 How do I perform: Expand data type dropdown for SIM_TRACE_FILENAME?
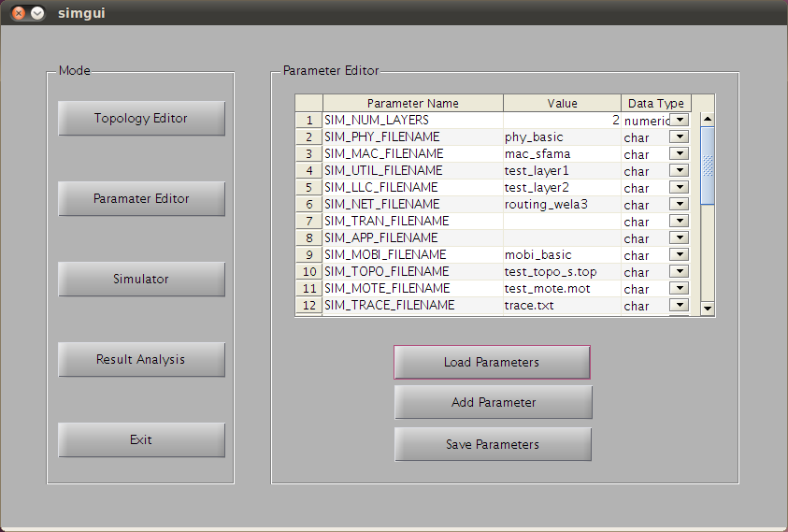[x=680, y=305]
